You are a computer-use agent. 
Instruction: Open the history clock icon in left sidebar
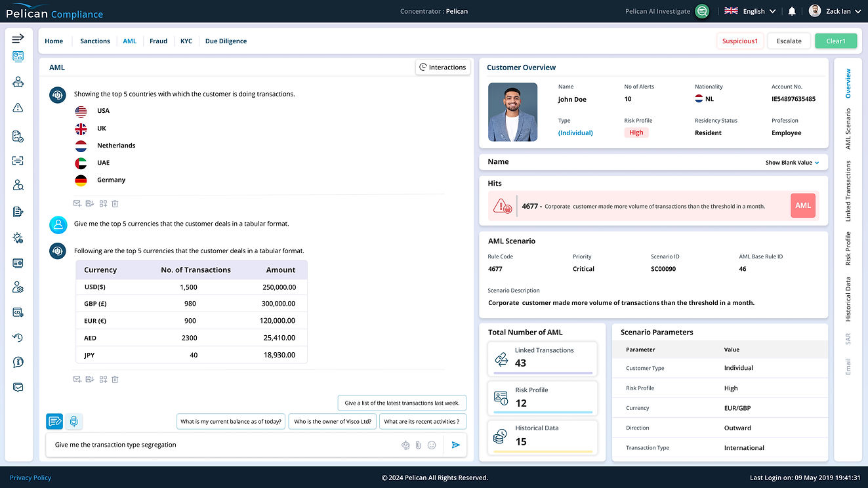[18, 337]
